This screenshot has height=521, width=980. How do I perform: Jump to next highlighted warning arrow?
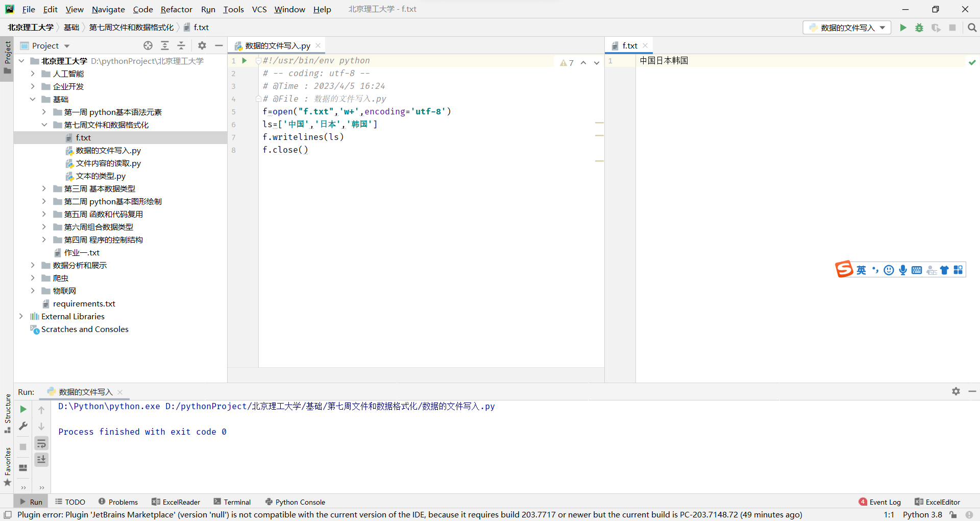pyautogui.click(x=597, y=63)
